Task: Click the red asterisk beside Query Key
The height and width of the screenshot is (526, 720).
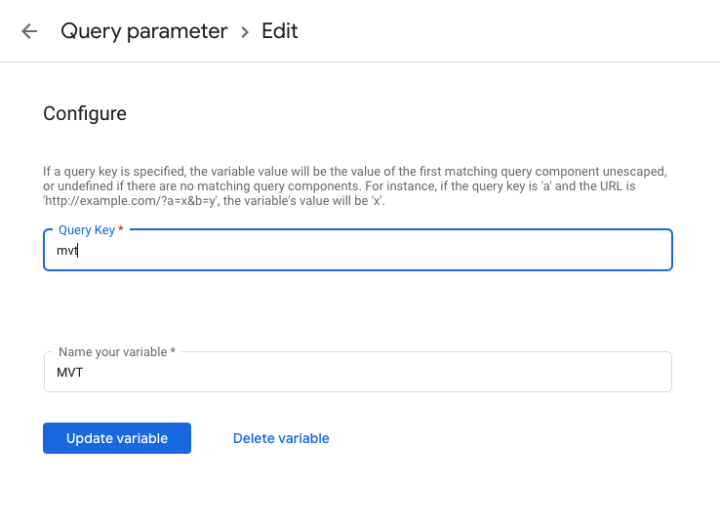Action: tap(121, 230)
